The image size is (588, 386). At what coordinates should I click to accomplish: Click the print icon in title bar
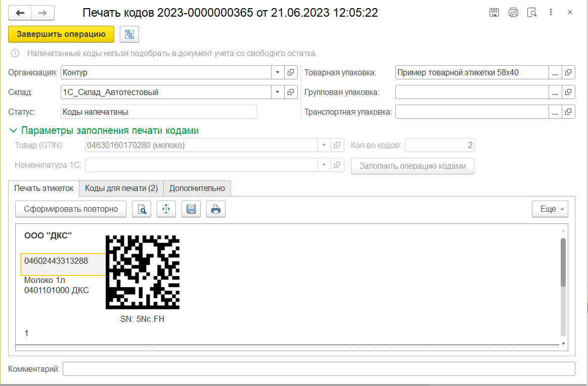(x=513, y=13)
